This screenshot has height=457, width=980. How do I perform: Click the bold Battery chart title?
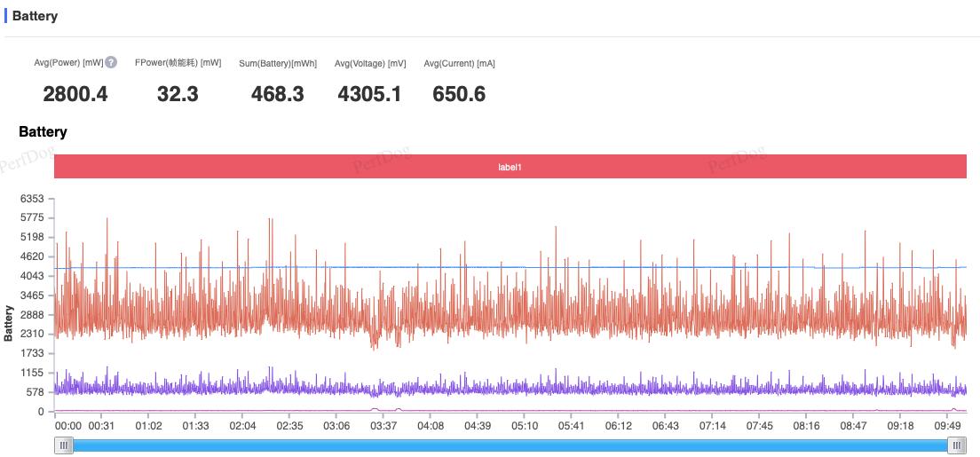coord(43,132)
